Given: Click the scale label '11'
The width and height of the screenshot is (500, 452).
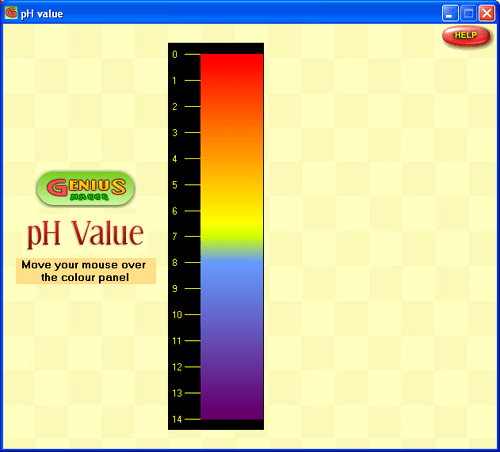Looking at the screenshot, I should (x=177, y=341).
